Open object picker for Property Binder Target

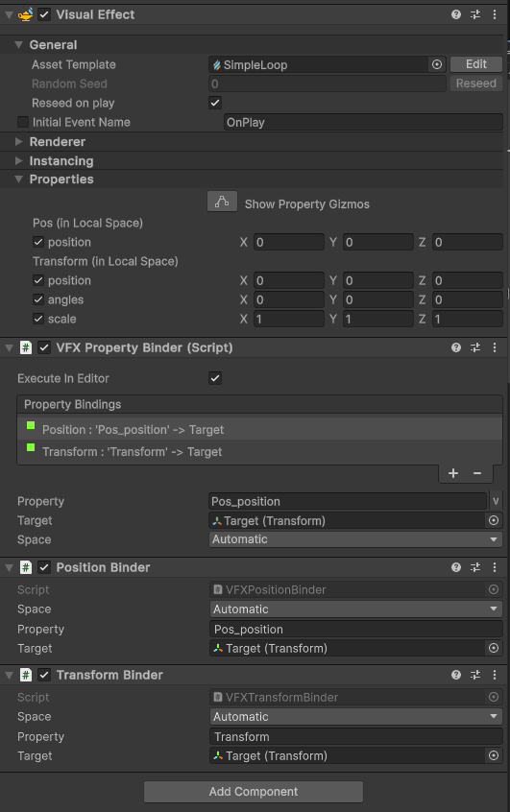(x=494, y=520)
